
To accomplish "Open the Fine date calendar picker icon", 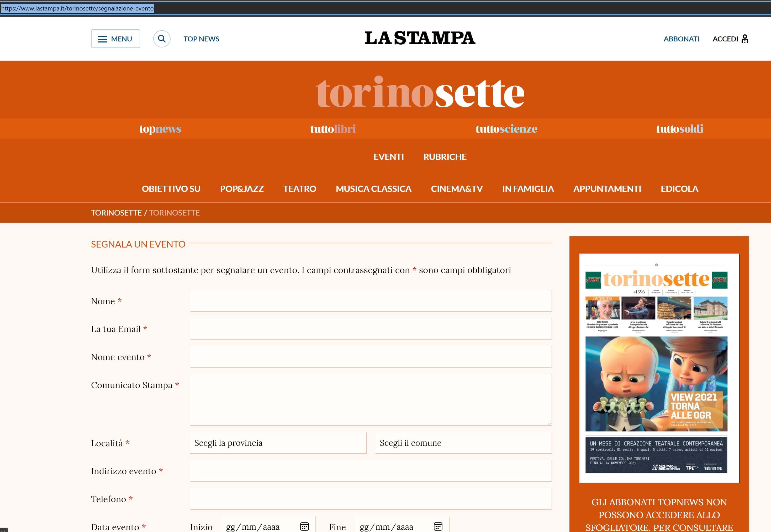I will [x=438, y=526].
